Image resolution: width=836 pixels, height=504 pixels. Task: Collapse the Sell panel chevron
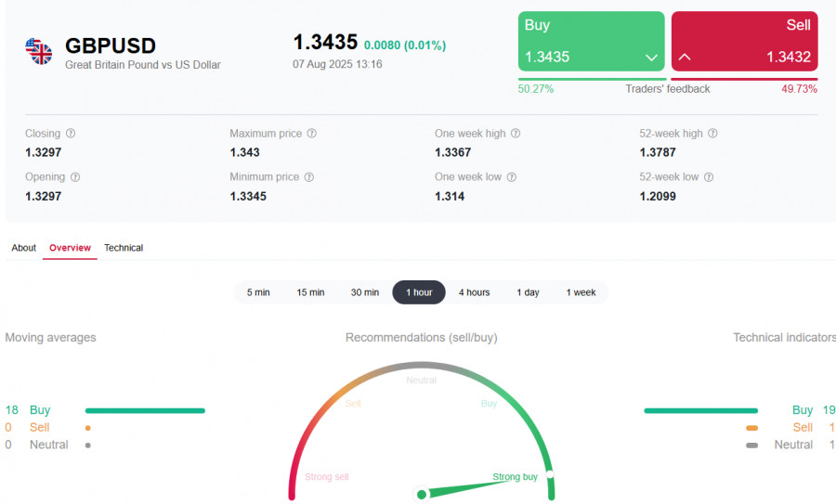[685, 57]
